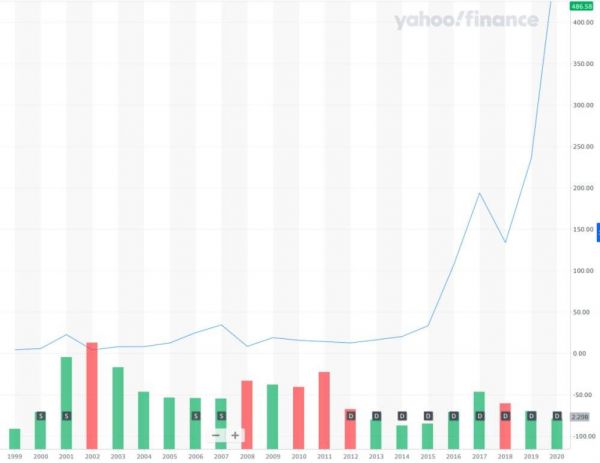Select the green 2003 volume bar

coord(118,407)
